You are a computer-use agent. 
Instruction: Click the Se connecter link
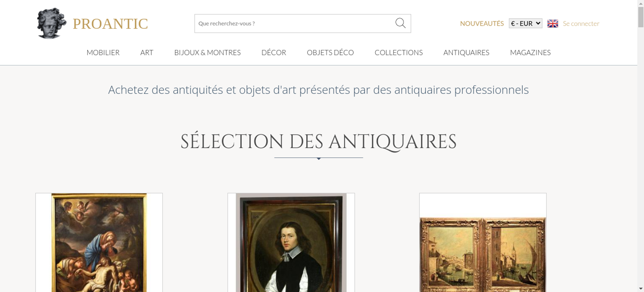581,23
